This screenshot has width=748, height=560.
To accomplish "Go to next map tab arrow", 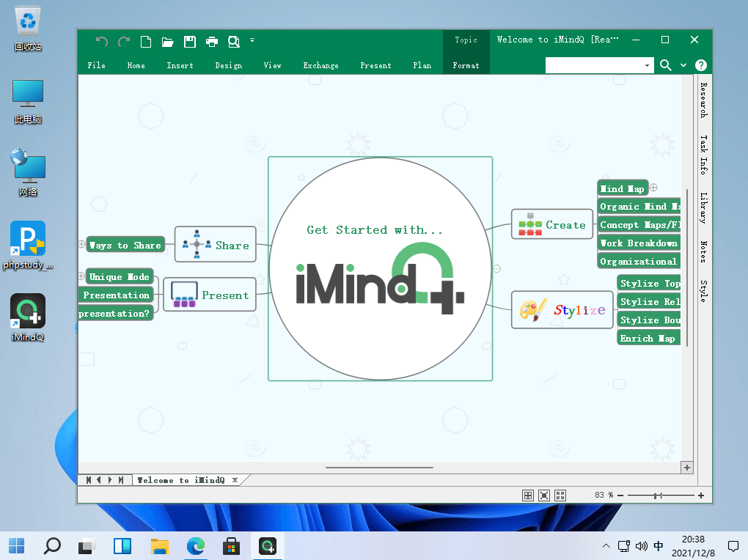I will point(110,480).
